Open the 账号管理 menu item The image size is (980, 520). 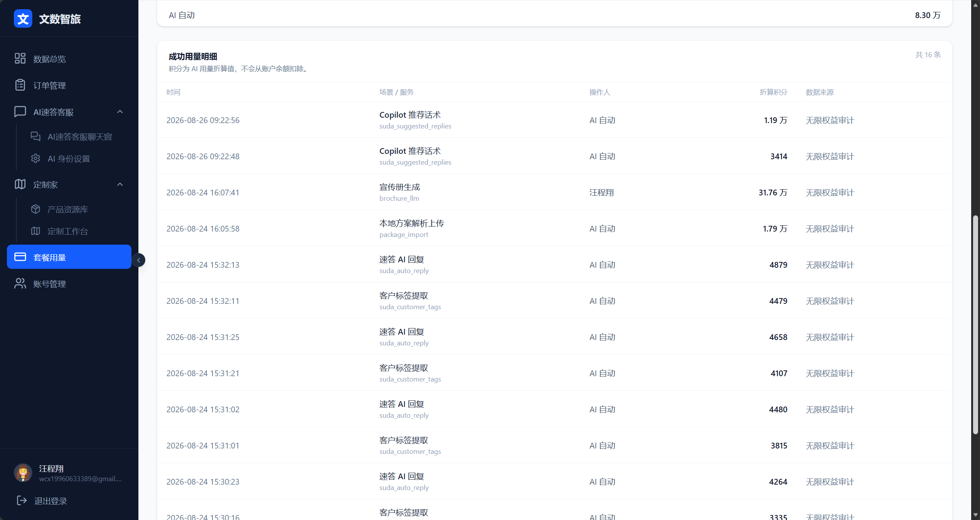pos(69,283)
